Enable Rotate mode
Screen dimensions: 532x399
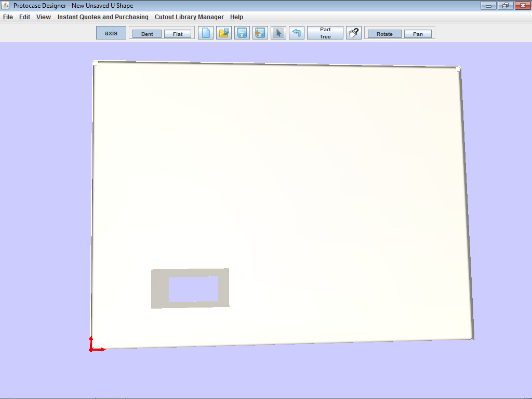pos(384,34)
